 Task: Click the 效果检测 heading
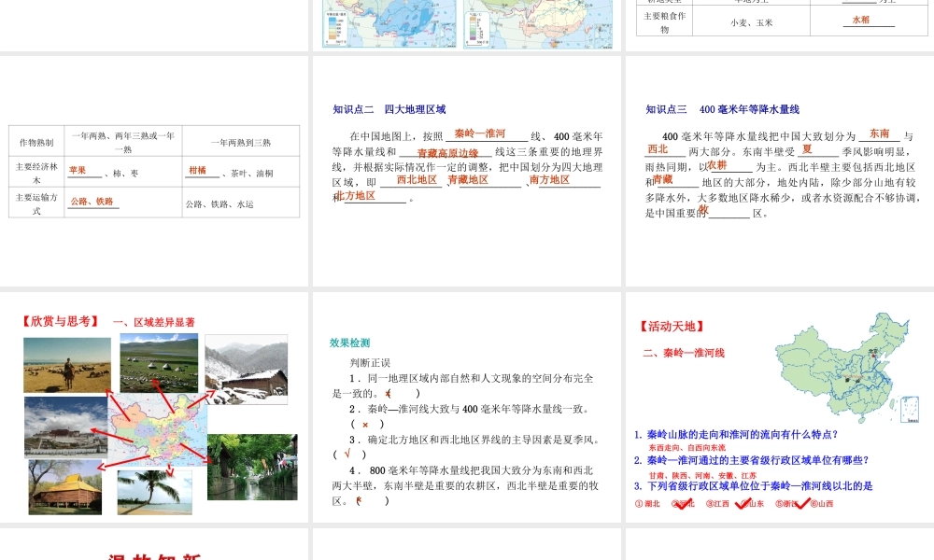coord(349,343)
